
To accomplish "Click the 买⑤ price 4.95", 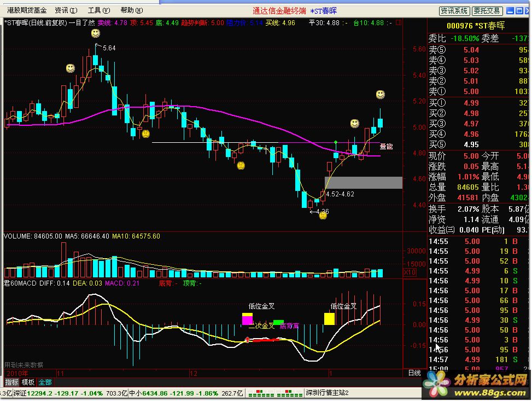I will (471, 144).
